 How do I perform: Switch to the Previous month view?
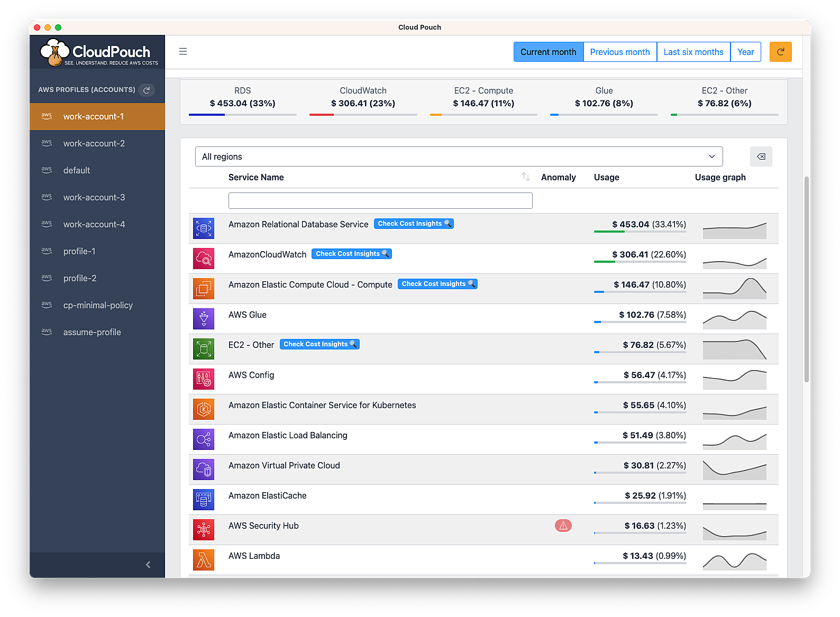620,52
